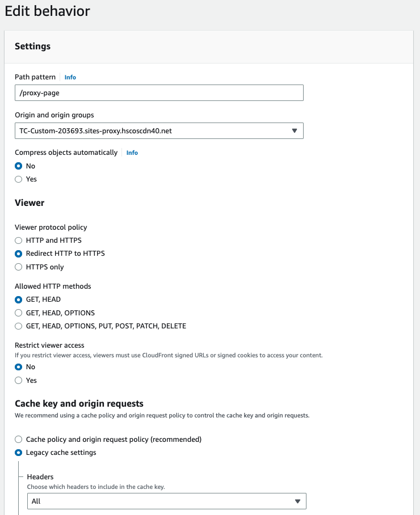Image resolution: width=420 pixels, height=515 pixels.
Task: Click the Settings section header
Action: (x=32, y=47)
